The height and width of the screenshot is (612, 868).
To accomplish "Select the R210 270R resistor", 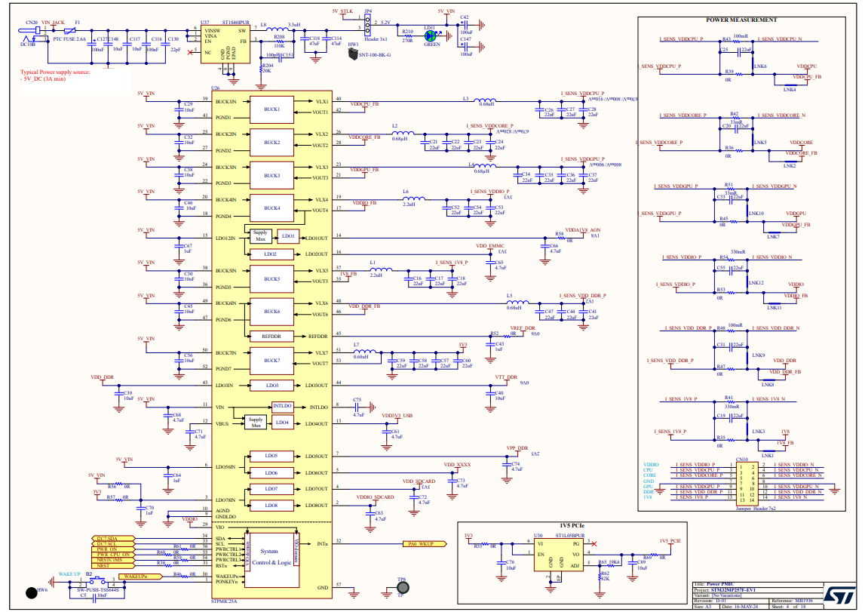I will pyautogui.click(x=408, y=35).
